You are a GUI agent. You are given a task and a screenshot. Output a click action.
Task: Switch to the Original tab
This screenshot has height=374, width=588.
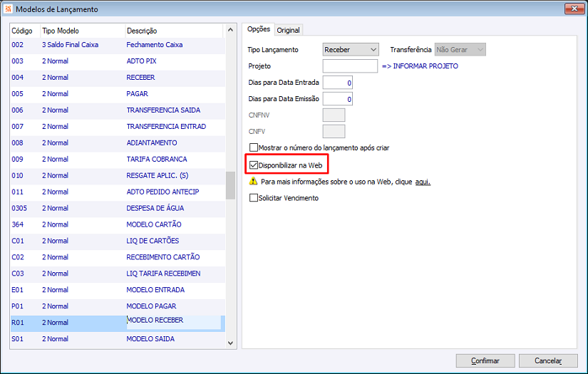(288, 30)
